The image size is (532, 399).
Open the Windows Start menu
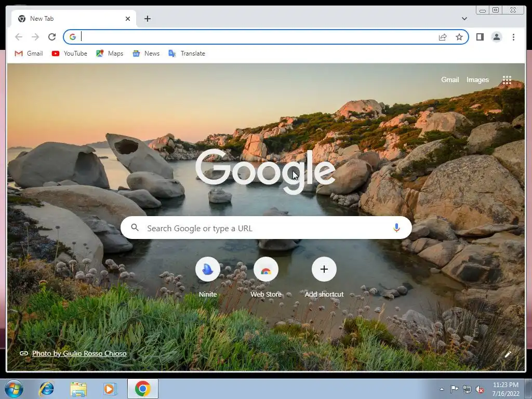click(14, 389)
